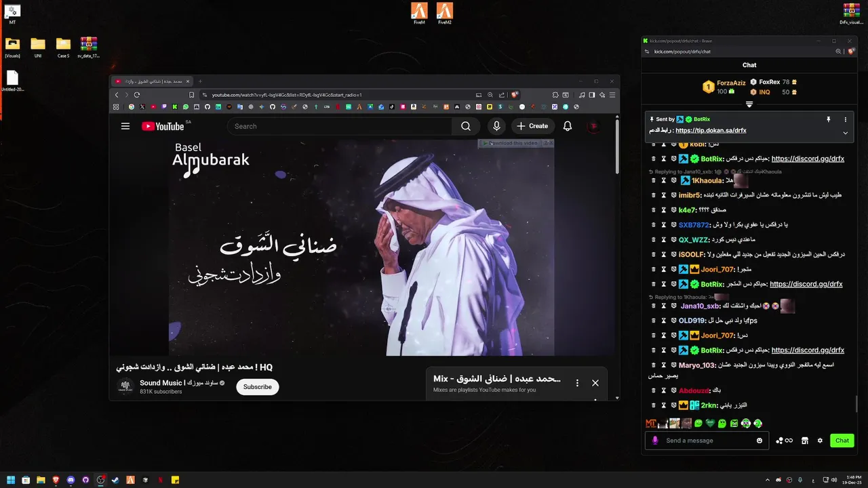Screen dimensions: 868x488
Task: Click the video player thumbnail area
Action: pyautogui.click(x=361, y=247)
